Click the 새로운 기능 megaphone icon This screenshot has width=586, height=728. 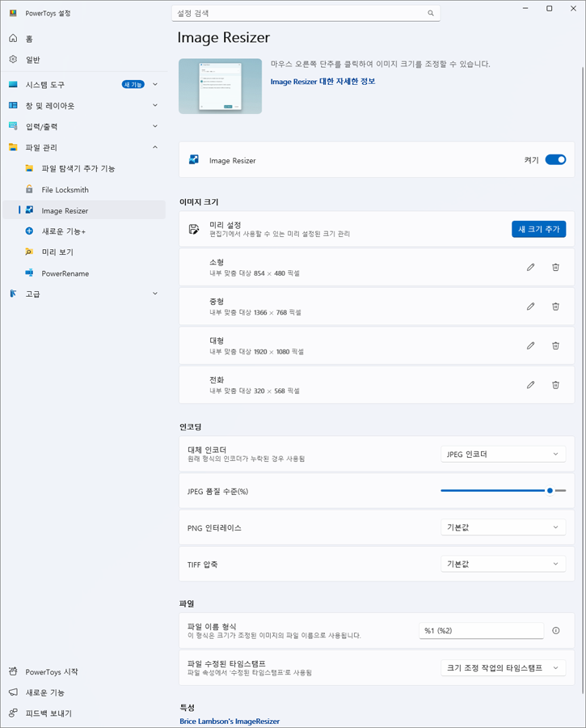[13, 692]
